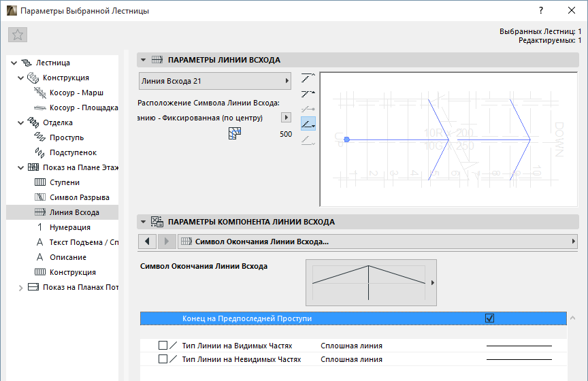Toggle checkbox for Тип Линии на Видимых Частях
Screen dimensions: 588x381
163,346
